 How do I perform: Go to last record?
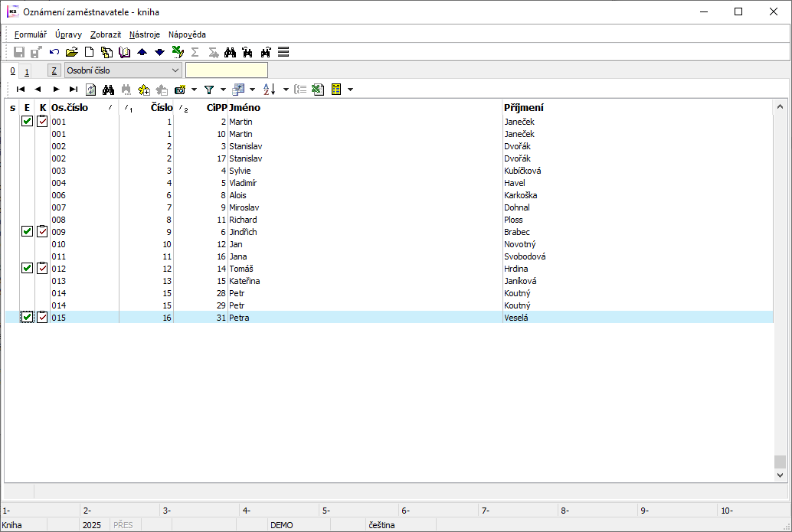pyautogui.click(x=74, y=90)
